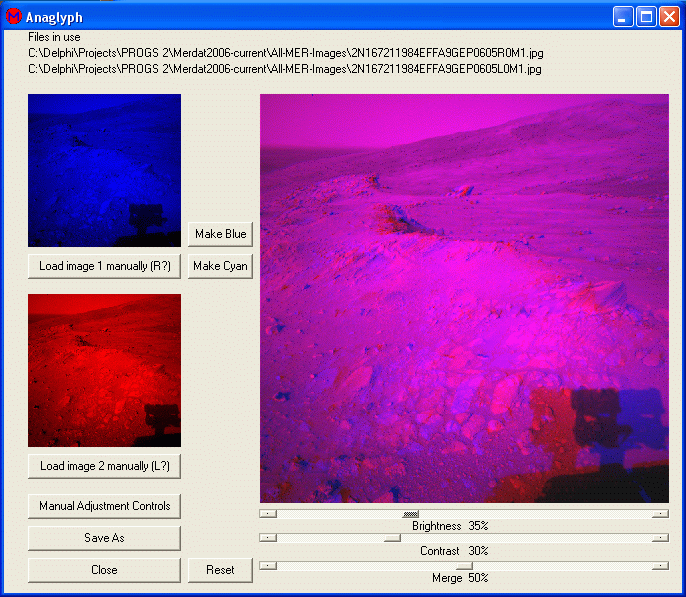
Task: Click the Save As button
Action: [x=105, y=538]
